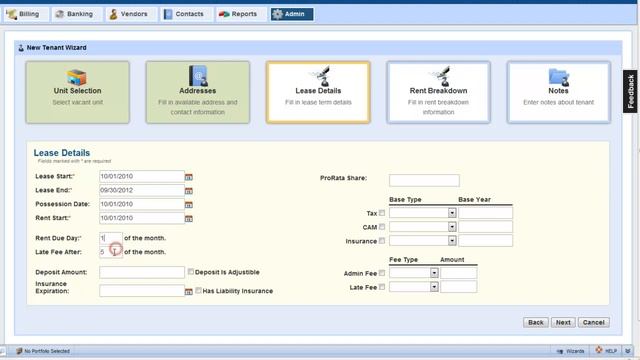Open the Possession Date calendar picker

[189, 205]
